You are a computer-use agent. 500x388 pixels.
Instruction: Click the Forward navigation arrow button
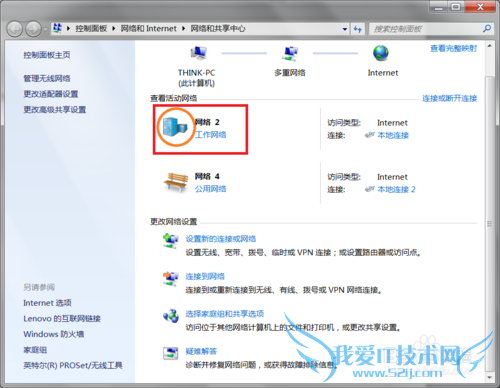pos(33,29)
